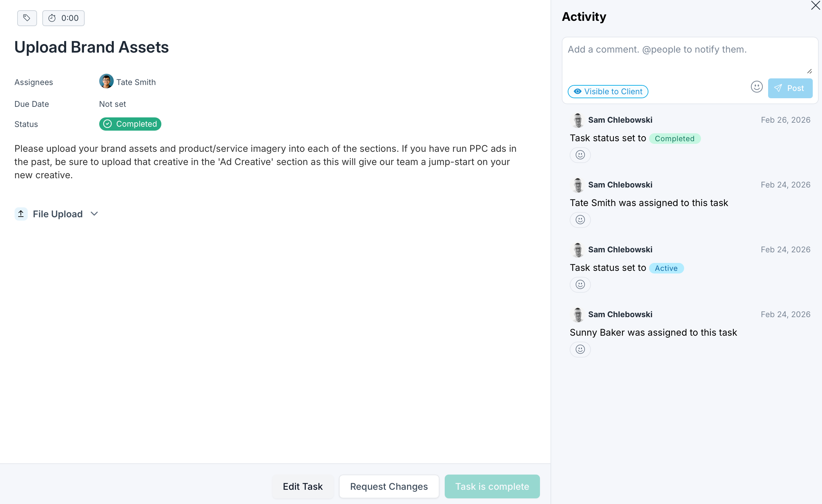This screenshot has width=822, height=504.
Task: Open assignee Tate Smith selector
Action: [x=127, y=82]
